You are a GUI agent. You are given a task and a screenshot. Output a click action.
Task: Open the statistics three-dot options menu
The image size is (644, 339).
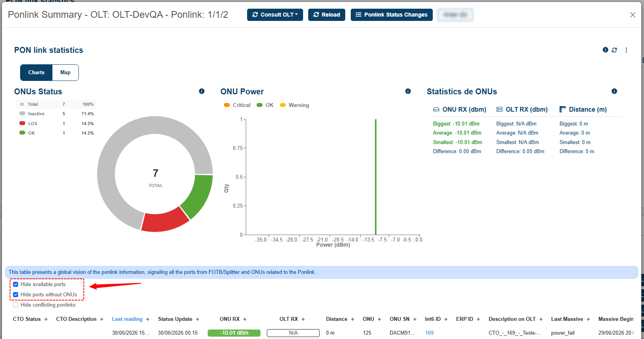point(626,50)
